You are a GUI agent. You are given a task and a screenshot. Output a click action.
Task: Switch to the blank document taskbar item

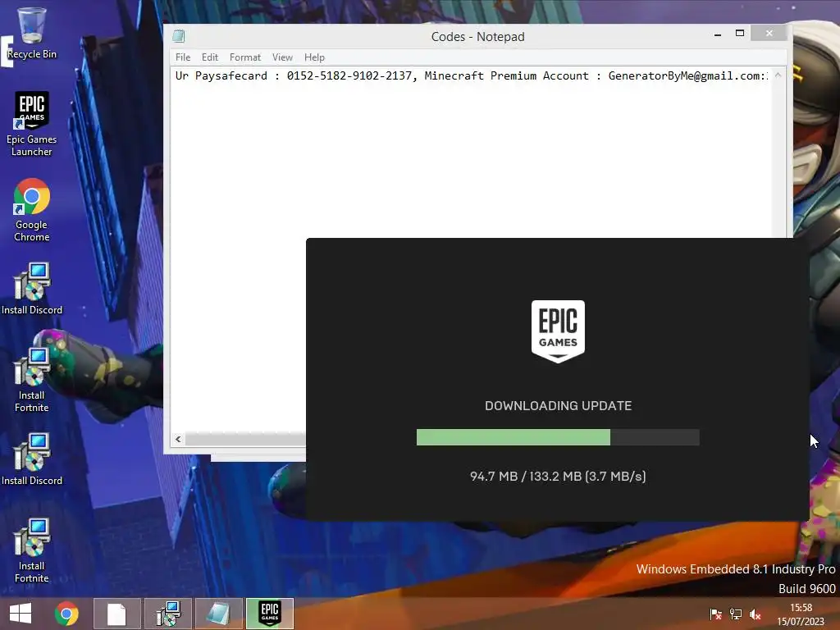pyautogui.click(x=116, y=614)
